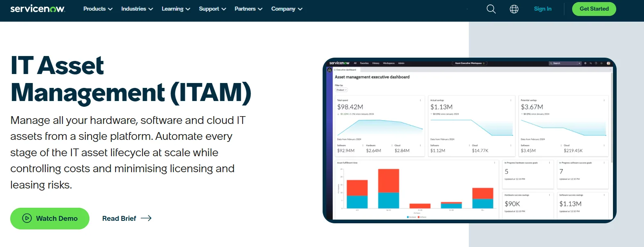644x247 pixels.
Task: Click the Asset management executive dashboard heading
Action: coord(372,77)
